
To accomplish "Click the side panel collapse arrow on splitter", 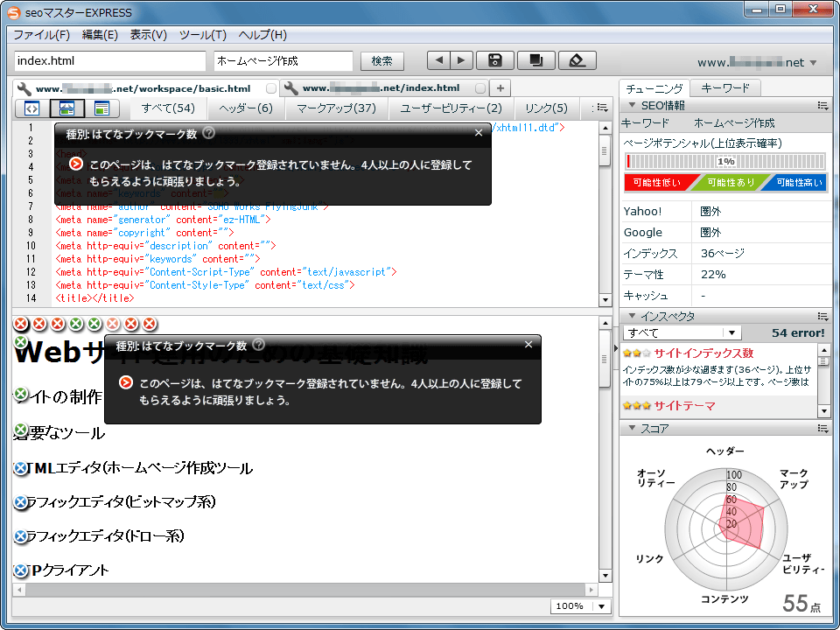I will 615,348.
